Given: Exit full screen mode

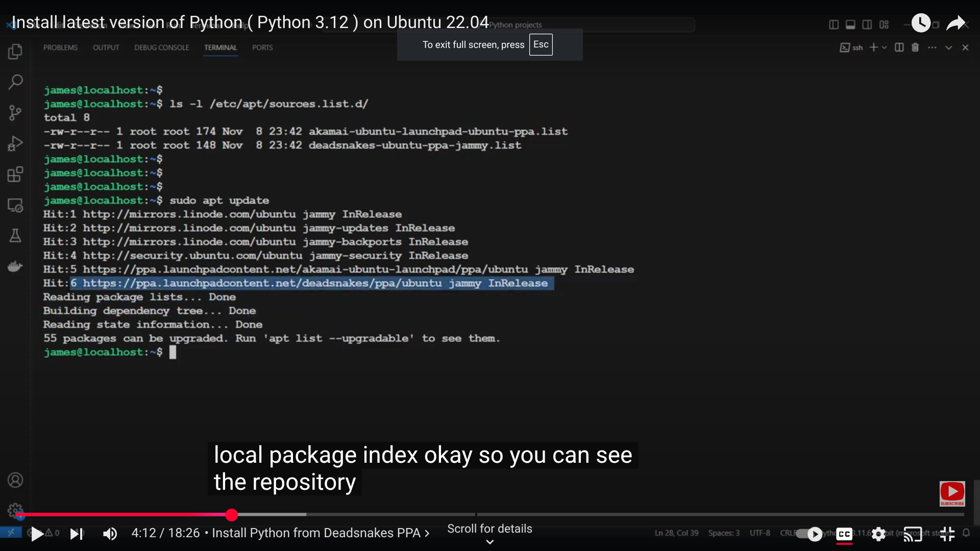Looking at the screenshot, I should (947, 534).
